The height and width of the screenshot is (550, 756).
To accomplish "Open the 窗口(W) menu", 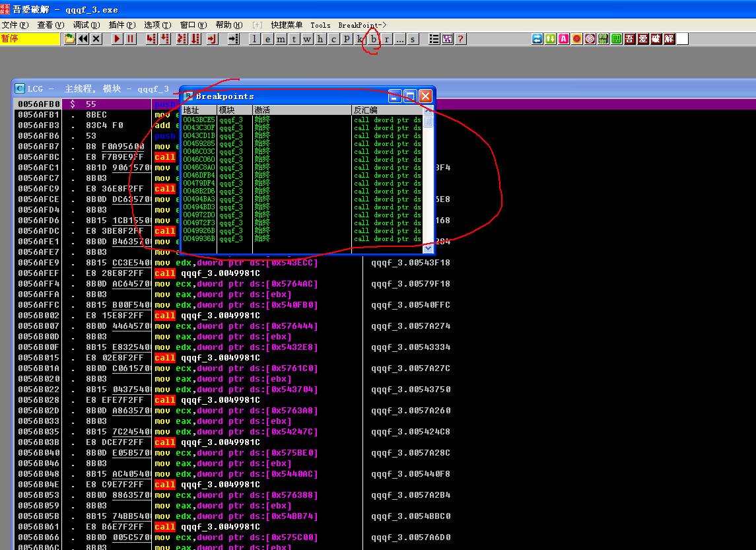I will tap(193, 25).
